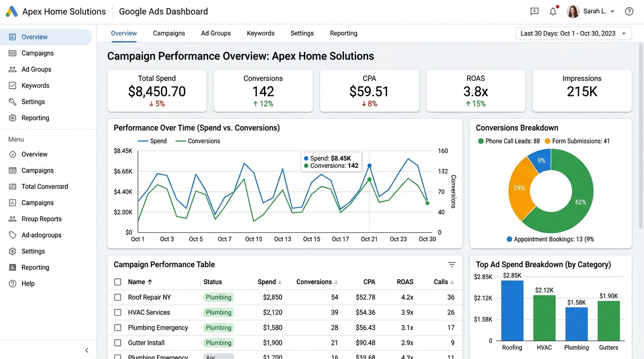Sort the Spend column descending arrow
The width and height of the screenshot is (644, 359).
[280, 282]
